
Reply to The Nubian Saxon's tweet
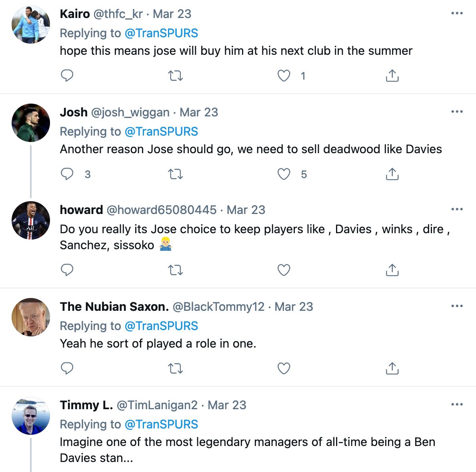coord(67,368)
